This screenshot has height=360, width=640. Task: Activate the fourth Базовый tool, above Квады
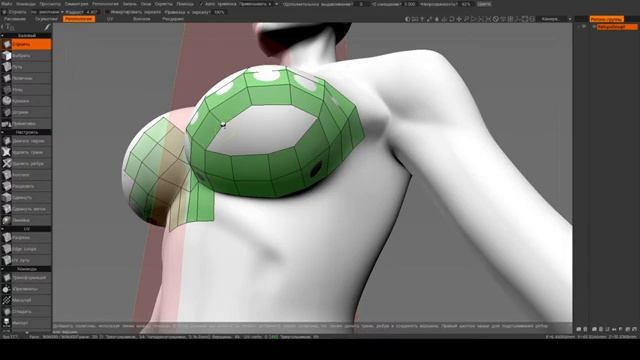click(26, 78)
